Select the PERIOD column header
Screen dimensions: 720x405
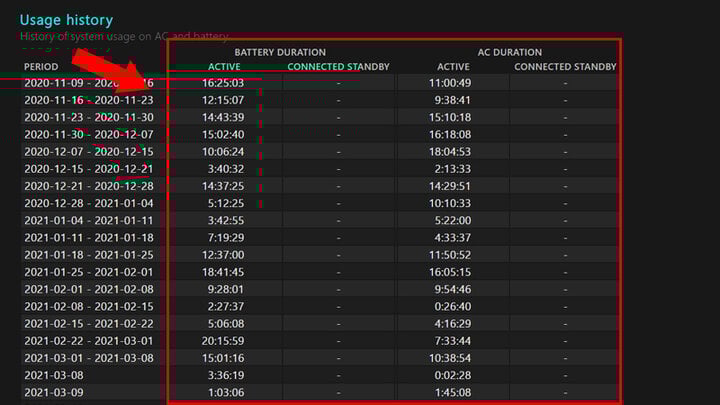coord(41,67)
